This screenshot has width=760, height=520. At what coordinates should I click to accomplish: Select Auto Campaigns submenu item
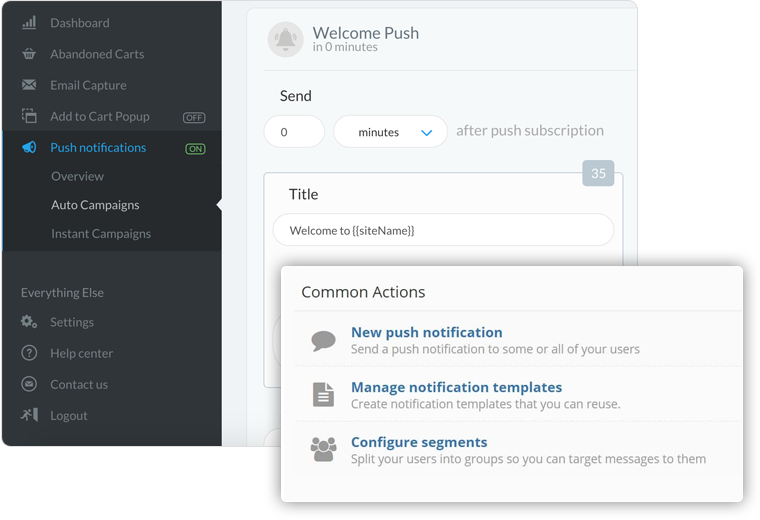(95, 205)
